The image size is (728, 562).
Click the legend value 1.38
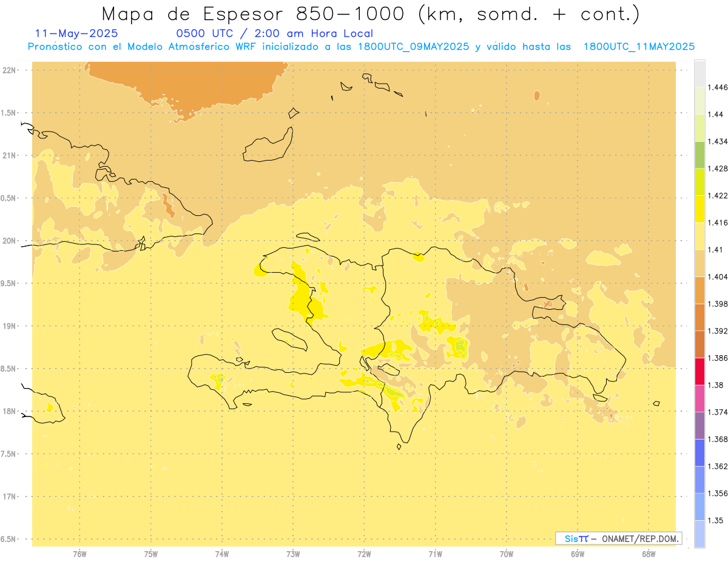716,385
